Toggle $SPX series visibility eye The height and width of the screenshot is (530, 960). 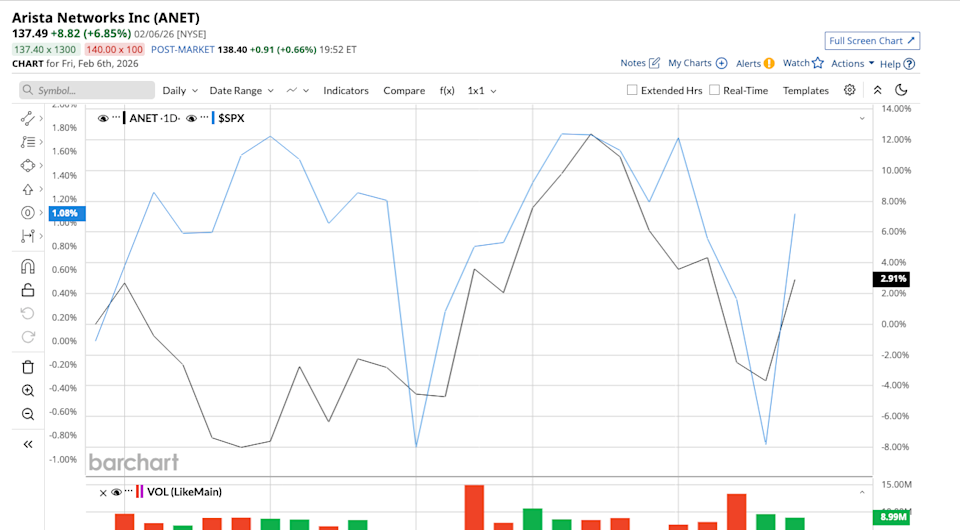tap(192, 118)
